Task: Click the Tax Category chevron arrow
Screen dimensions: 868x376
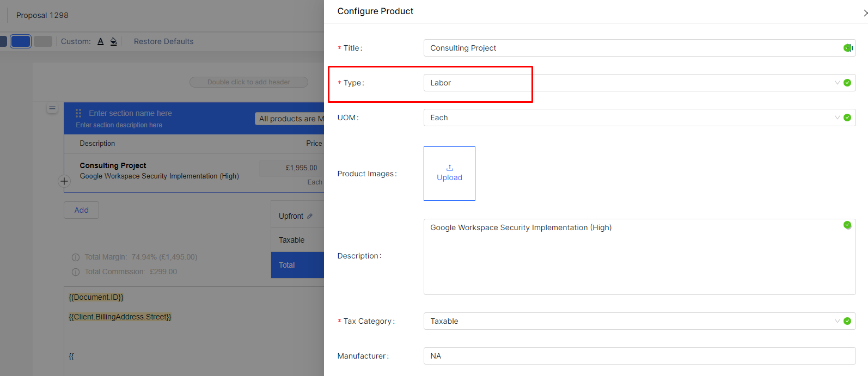Action: click(x=838, y=321)
